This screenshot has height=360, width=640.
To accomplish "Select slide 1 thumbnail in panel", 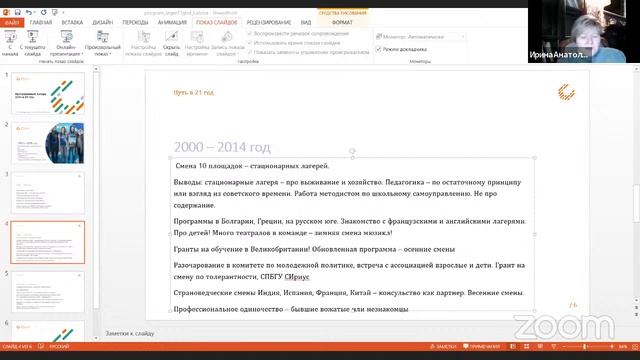I will (x=48, y=93).
